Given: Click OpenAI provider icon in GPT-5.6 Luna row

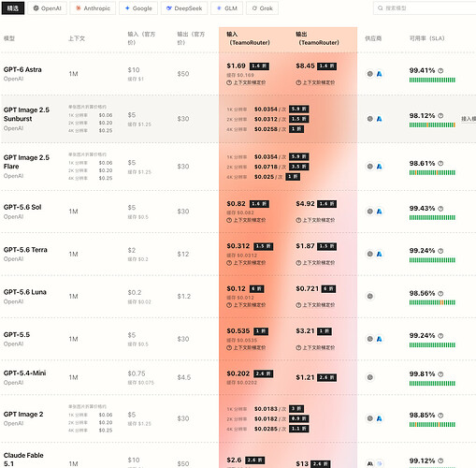Looking at the screenshot, I should (369, 296).
